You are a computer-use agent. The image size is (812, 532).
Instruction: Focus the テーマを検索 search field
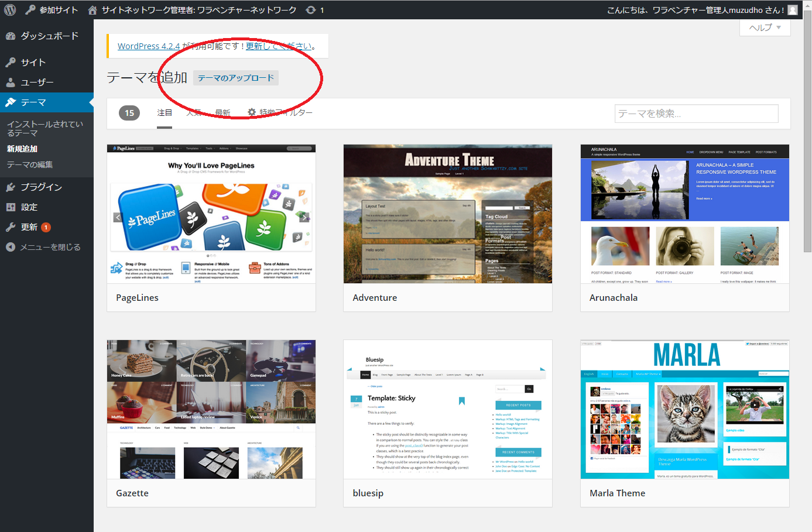697,114
